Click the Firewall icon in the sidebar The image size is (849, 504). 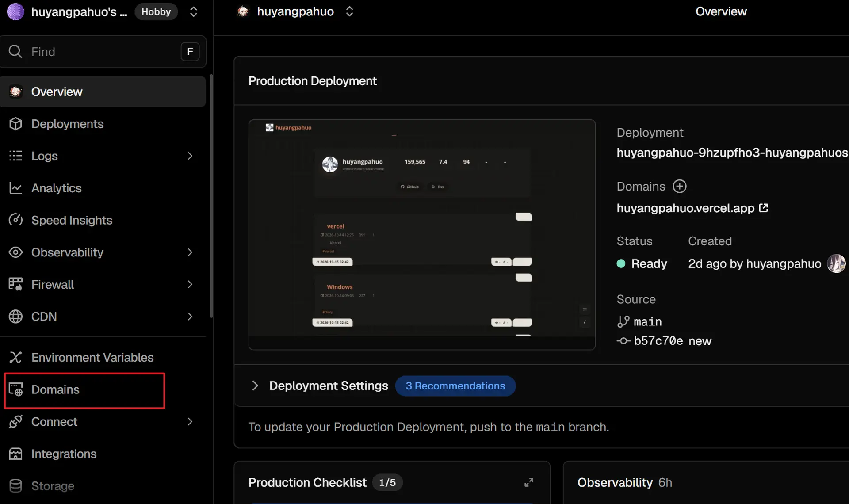click(15, 284)
